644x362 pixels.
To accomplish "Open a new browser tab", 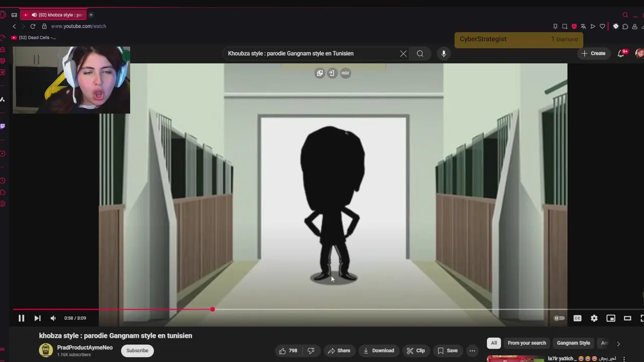I will point(91,15).
